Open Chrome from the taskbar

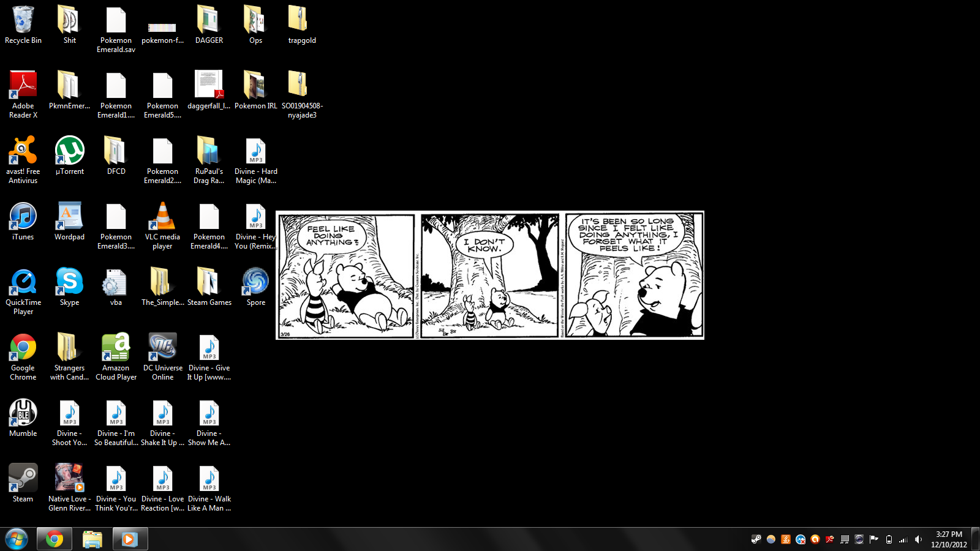coord(55,539)
